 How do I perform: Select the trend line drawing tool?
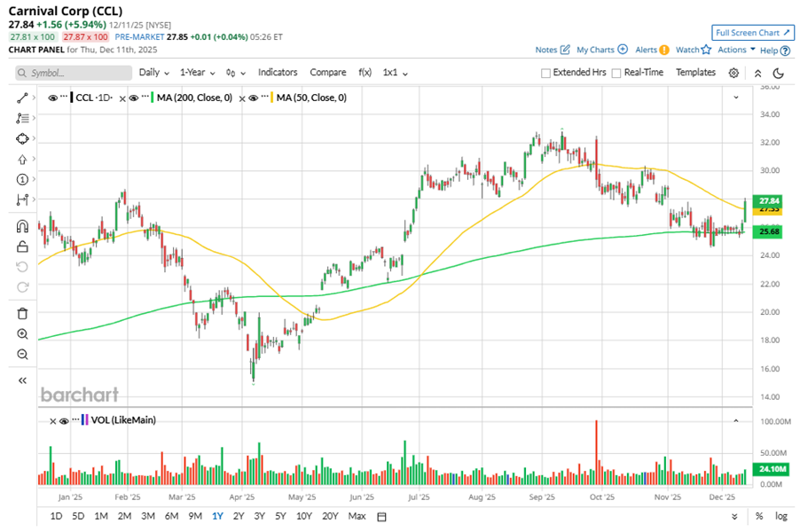(22, 97)
